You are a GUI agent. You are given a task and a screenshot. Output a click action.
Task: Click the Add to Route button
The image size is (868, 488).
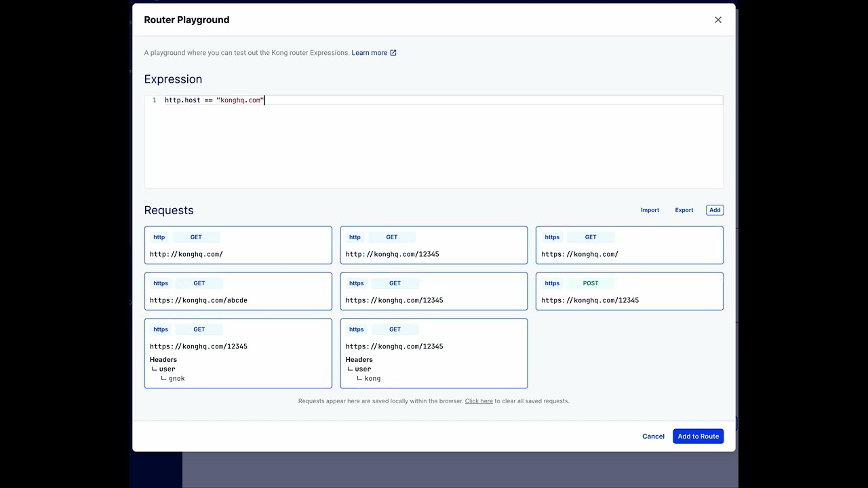[x=698, y=436]
